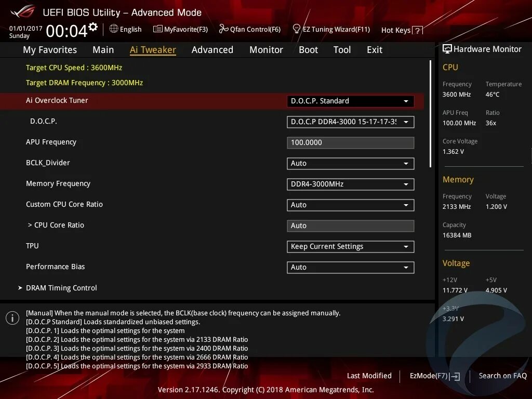This screenshot has width=532, height=399.
Task: Click the BCLK_Divider label
Action: coord(48,163)
